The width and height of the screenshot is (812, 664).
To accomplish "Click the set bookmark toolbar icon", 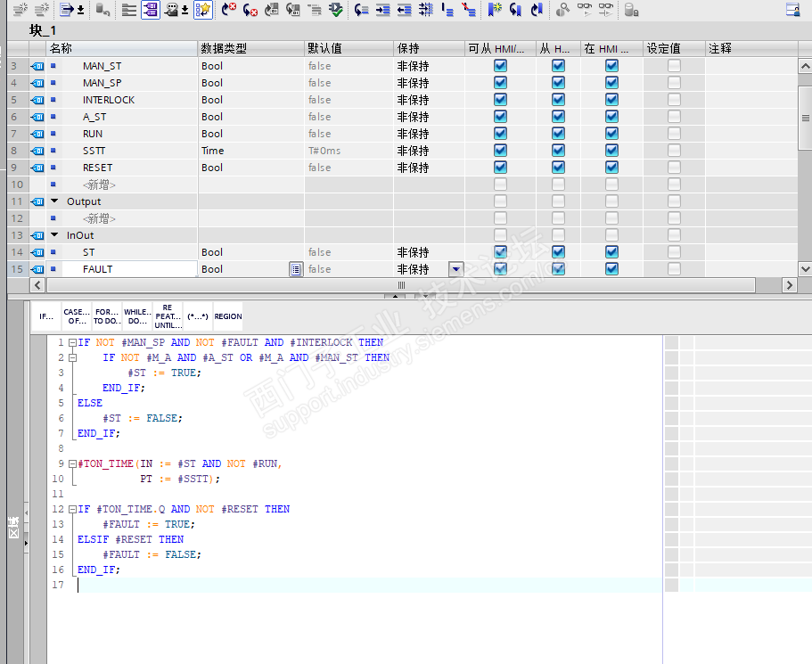I will coord(495,10).
